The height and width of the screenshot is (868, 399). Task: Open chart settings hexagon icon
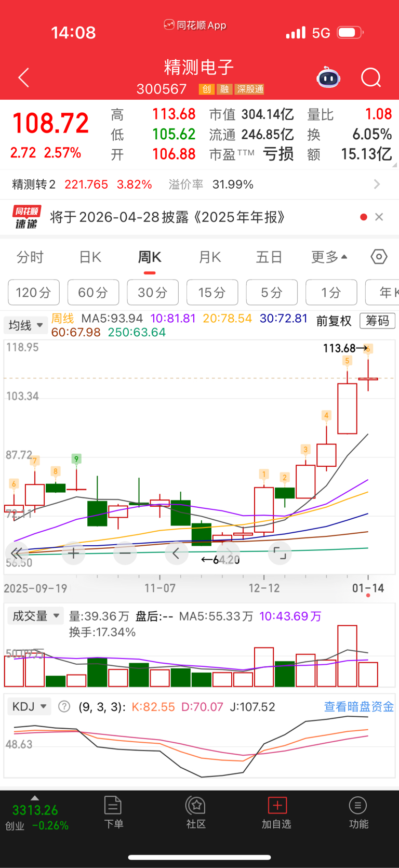(379, 257)
